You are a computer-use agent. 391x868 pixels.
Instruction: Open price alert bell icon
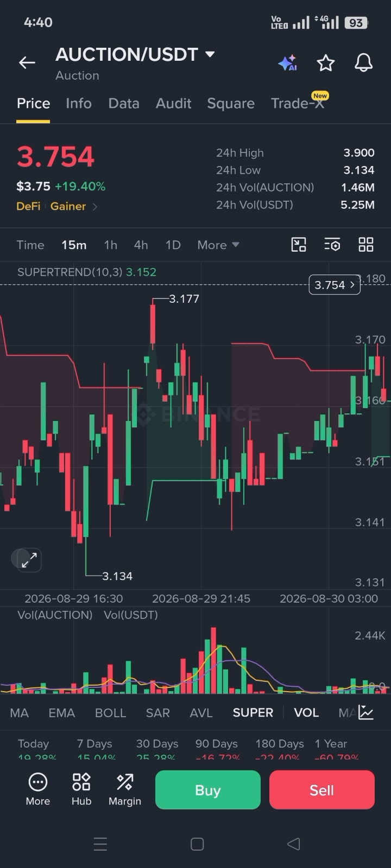tap(364, 63)
